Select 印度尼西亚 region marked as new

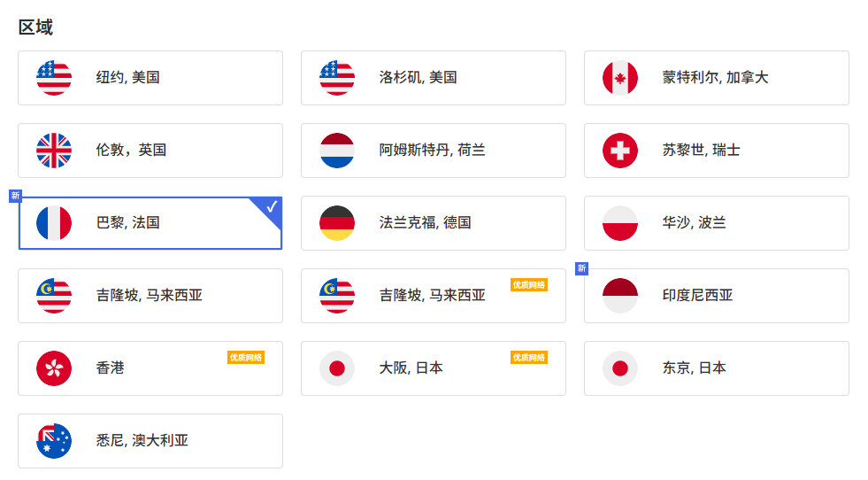pos(717,296)
